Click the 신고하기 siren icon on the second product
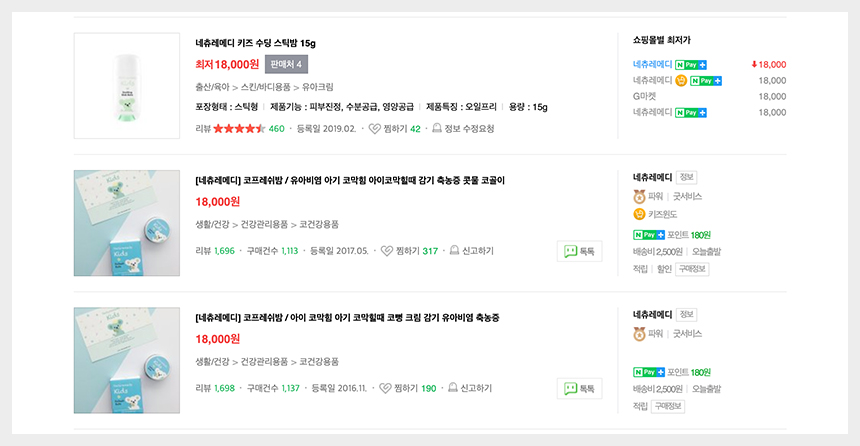This screenshot has width=860, height=446. point(454,251)
